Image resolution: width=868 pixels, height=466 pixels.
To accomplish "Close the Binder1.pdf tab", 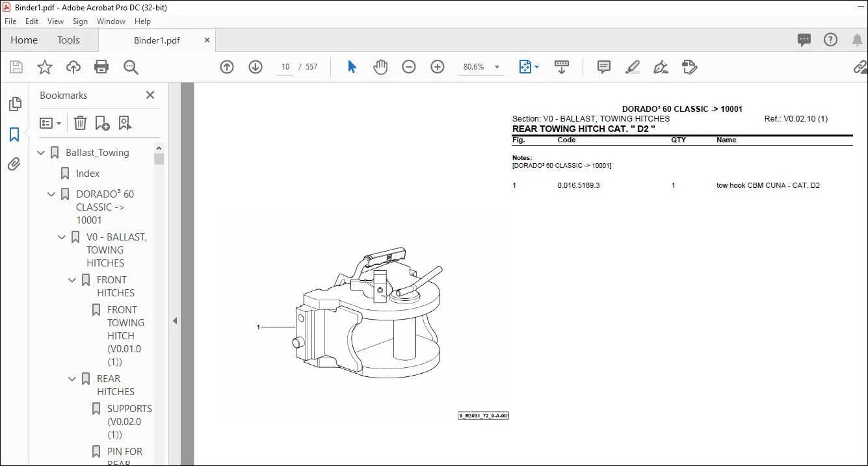I will [207, 40].
